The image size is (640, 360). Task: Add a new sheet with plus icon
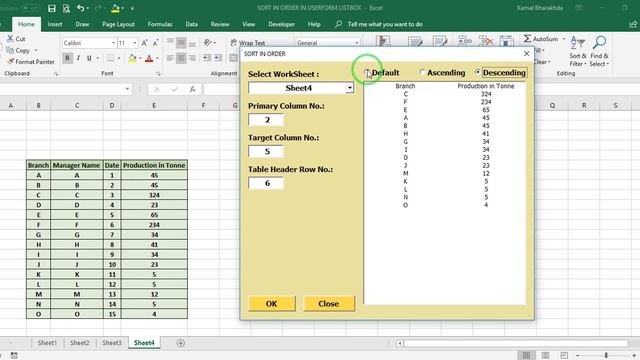point(180,343)
